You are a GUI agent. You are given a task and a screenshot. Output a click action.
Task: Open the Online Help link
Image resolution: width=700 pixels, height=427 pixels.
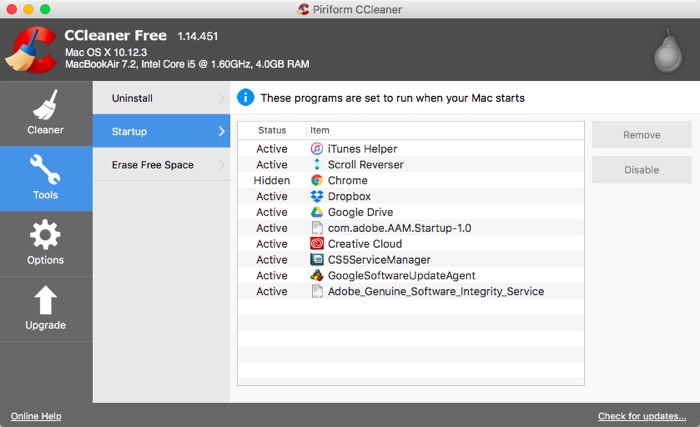36,416
